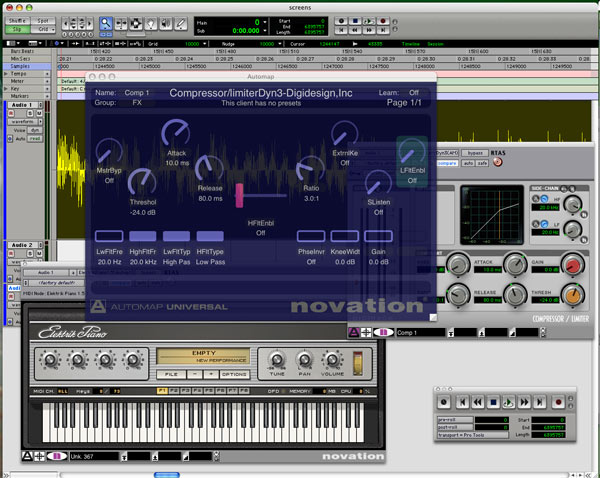
Task: Select the Selector tool in toolbar
Action: (136, 24)
